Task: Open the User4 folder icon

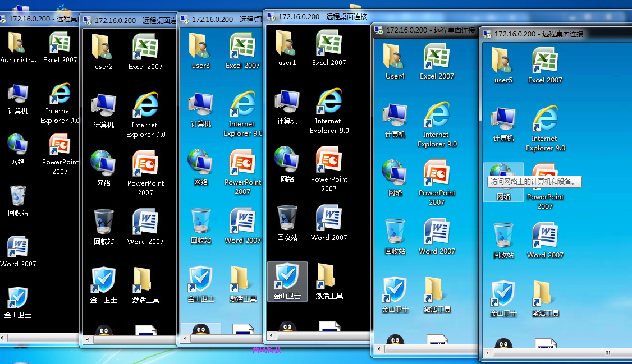Action: (x=395, y=62)
